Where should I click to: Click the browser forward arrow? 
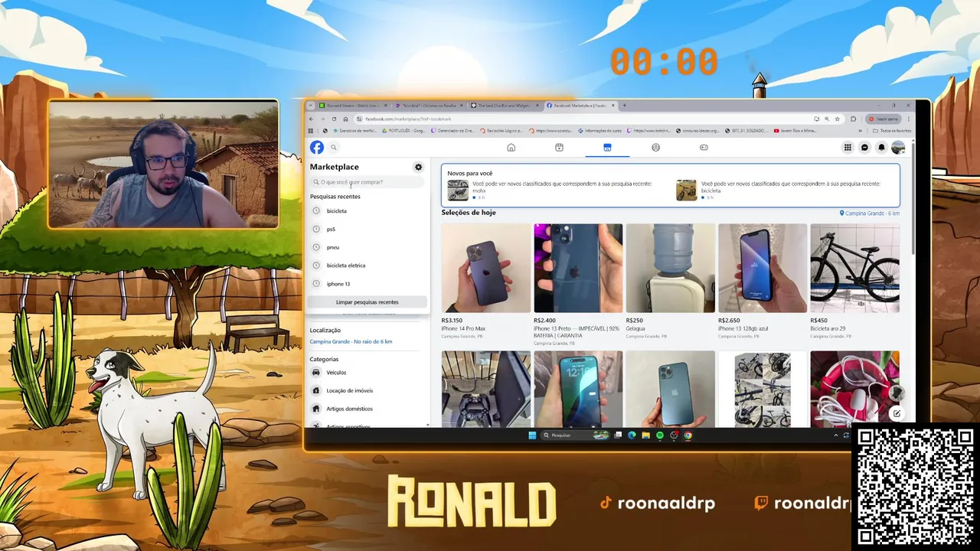(x=322, y=119)
